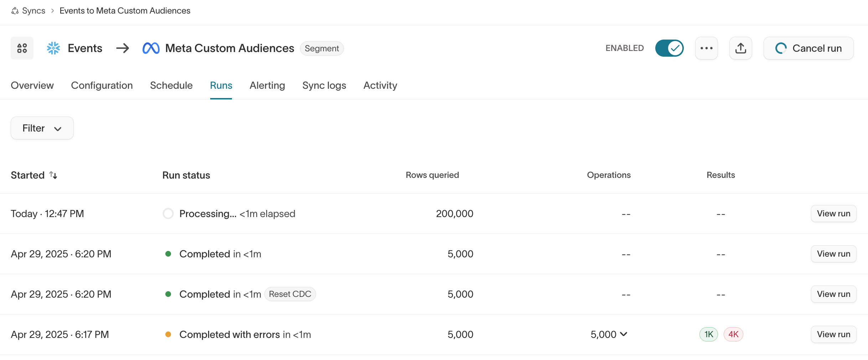Viewport: 868px width, 360px height.
Task: Click the share export icon button
Action: point(740,48)
